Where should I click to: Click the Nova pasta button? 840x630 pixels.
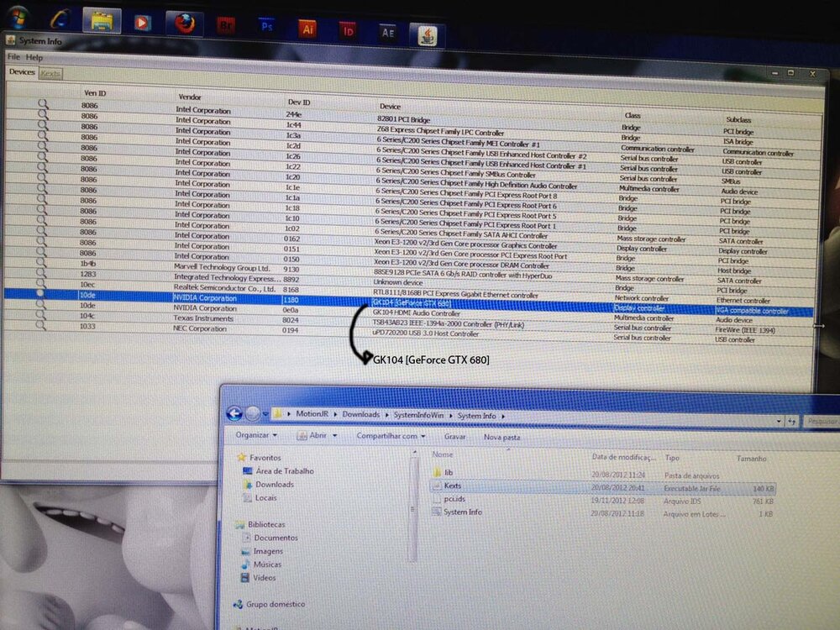click(x=501, y=437)
